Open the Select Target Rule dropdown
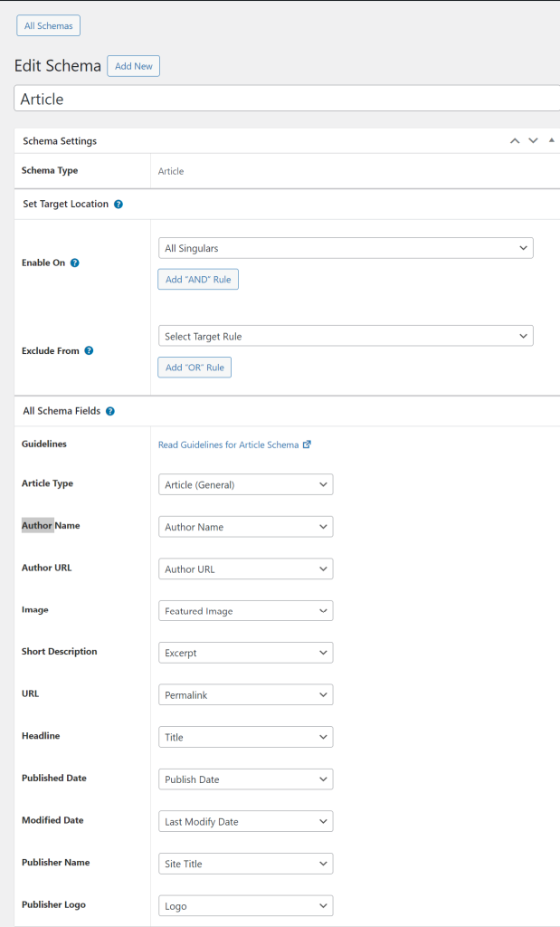This screenshot has height=927, width=560. (346, 336)
